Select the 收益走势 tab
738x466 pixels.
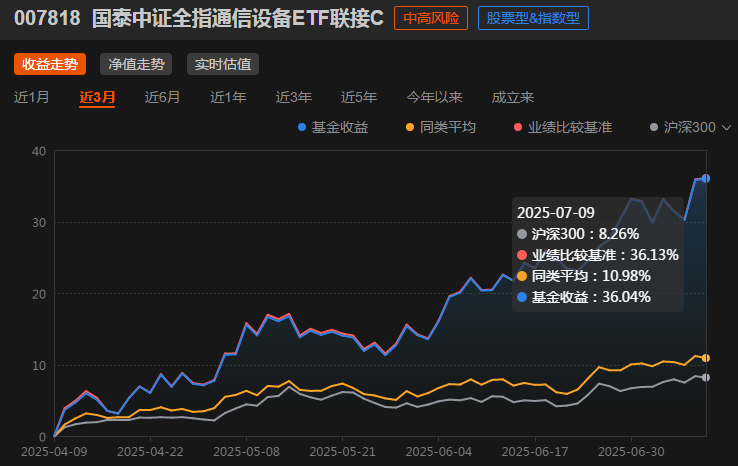point(50,64)
